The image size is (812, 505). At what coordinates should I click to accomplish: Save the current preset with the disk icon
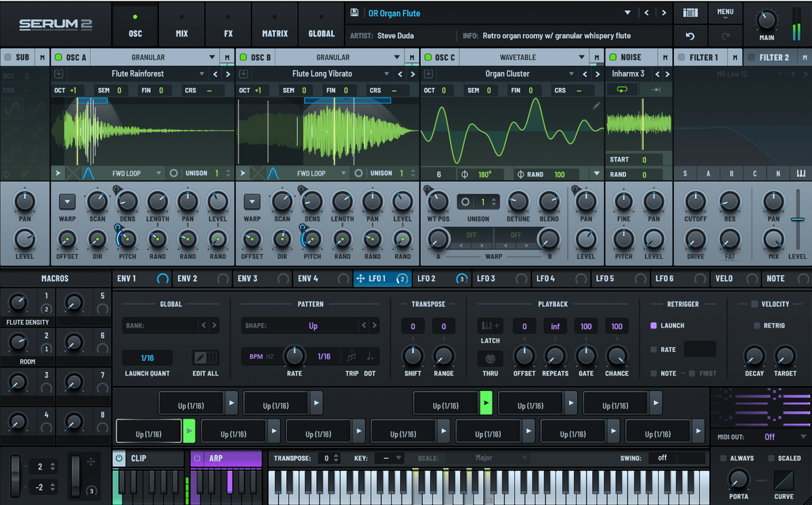pos(354,13)
